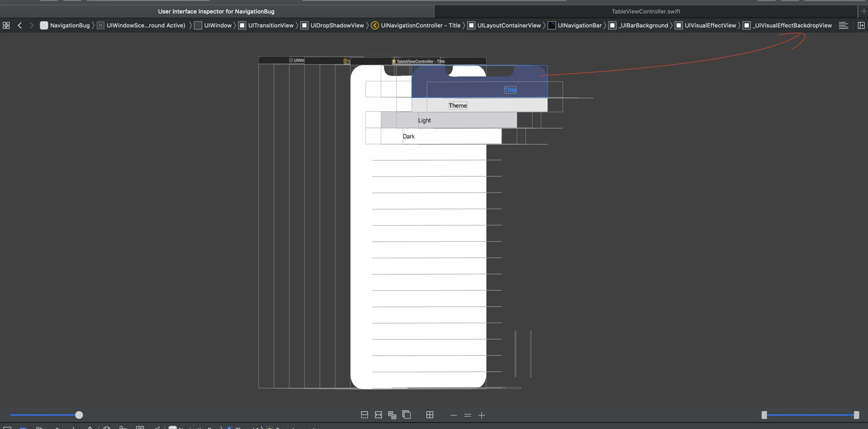
Task: Zoom in with the plus icon
Action: [x=481, y=415]
